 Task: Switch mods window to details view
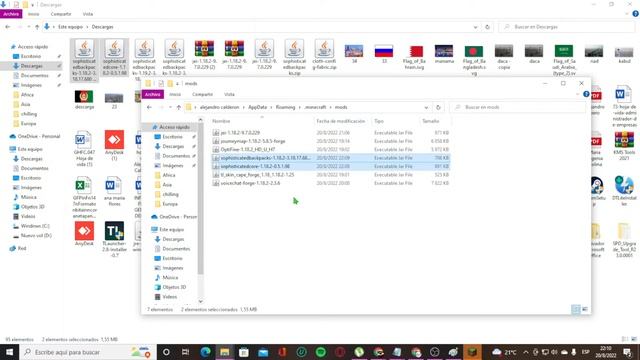coord(576,309)
